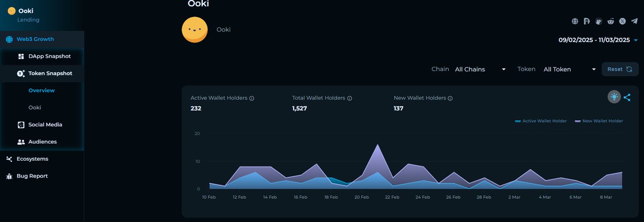Open Bug Report menu item
644x222 pixels.
point(32,176)
